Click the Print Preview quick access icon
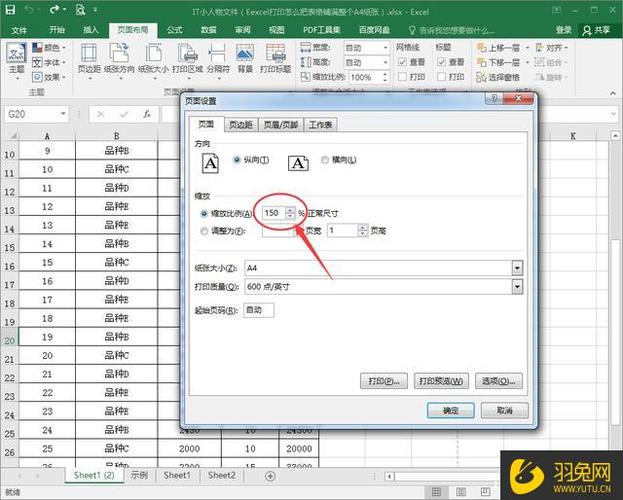623x500 pixels. 80,10
